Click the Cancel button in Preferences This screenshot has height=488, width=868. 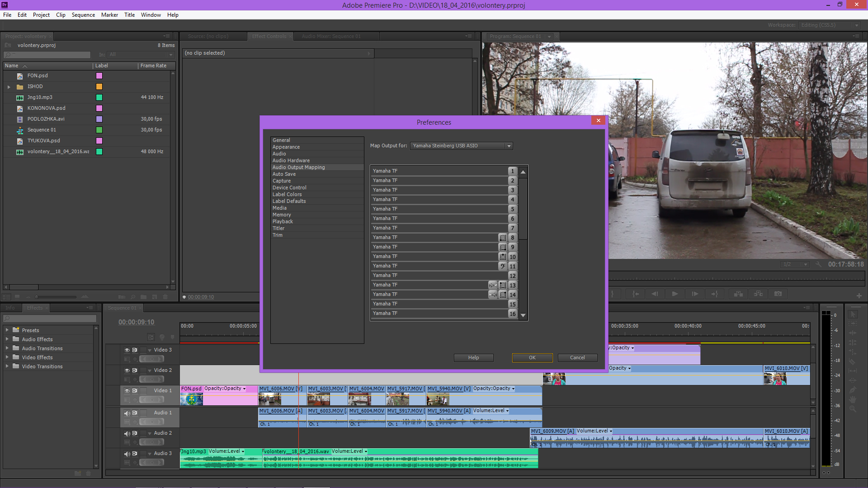pyautogui.click(x=577, y=358)
